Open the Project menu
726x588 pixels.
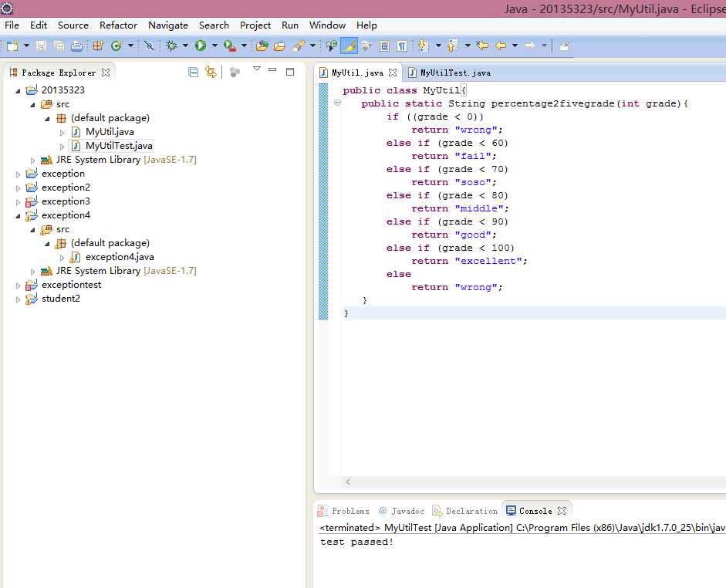pos(255,25)
